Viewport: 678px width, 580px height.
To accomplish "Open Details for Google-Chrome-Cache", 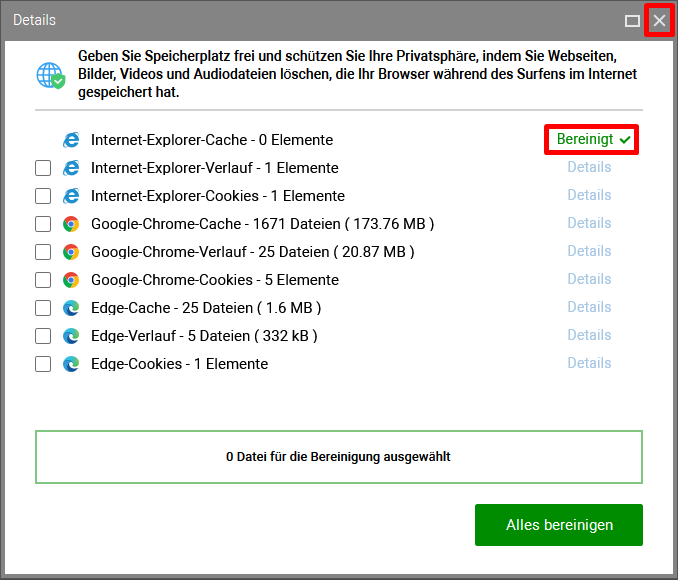I will coord(589,223).
